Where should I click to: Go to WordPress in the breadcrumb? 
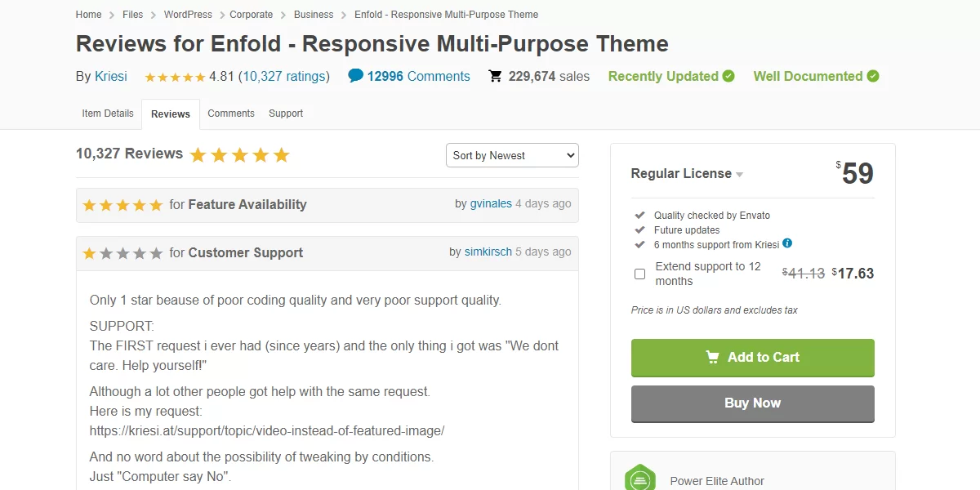pyautogui.click(x=188, y=15)
